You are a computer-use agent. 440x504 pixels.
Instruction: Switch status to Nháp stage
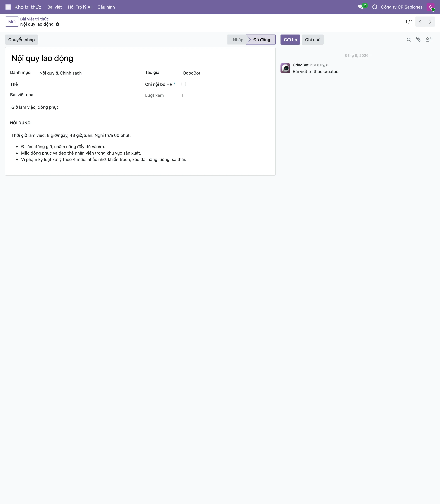pyautogui.click(x=238, y=40)
